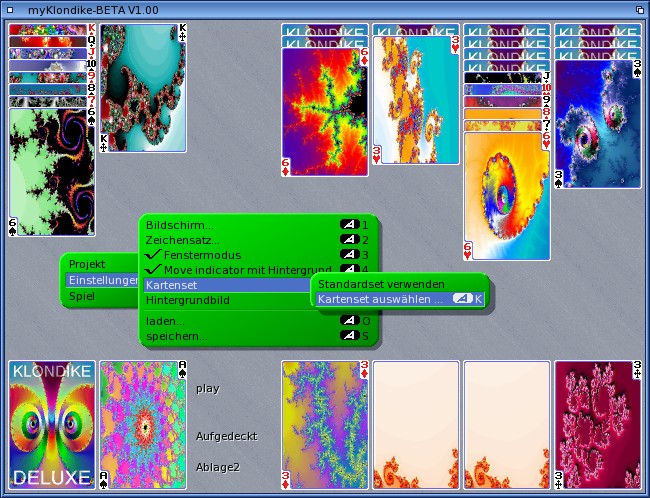
Task: Click the Ablage2 label
Action: point(218,467)
